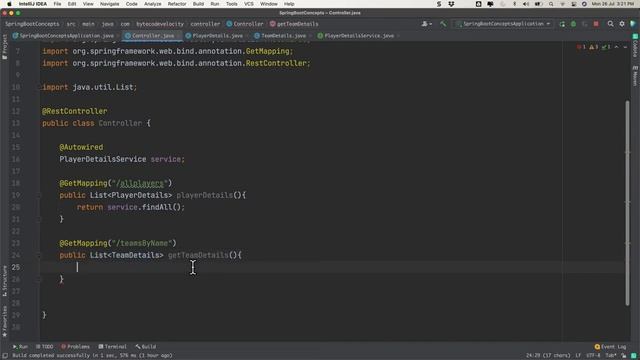This screenshot has height=360, width=640.
Task: Open the Project tool window
Action: click(x=4, y=47)
